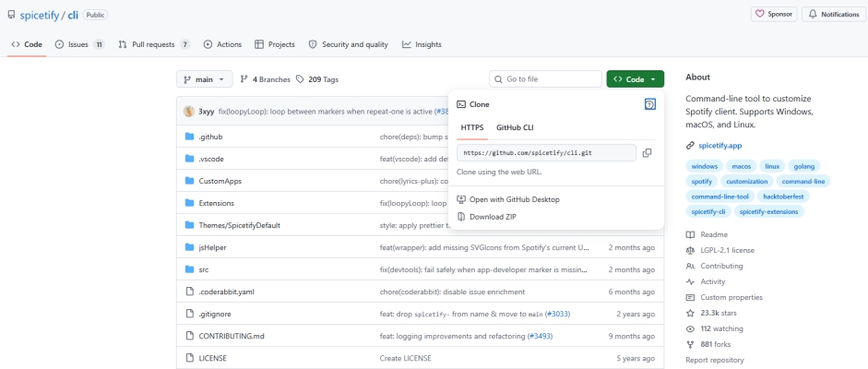Viewport: 868px width, 369px height.
Task: Open the .coderabbit.yaml file
Action: tap(226, 292)
